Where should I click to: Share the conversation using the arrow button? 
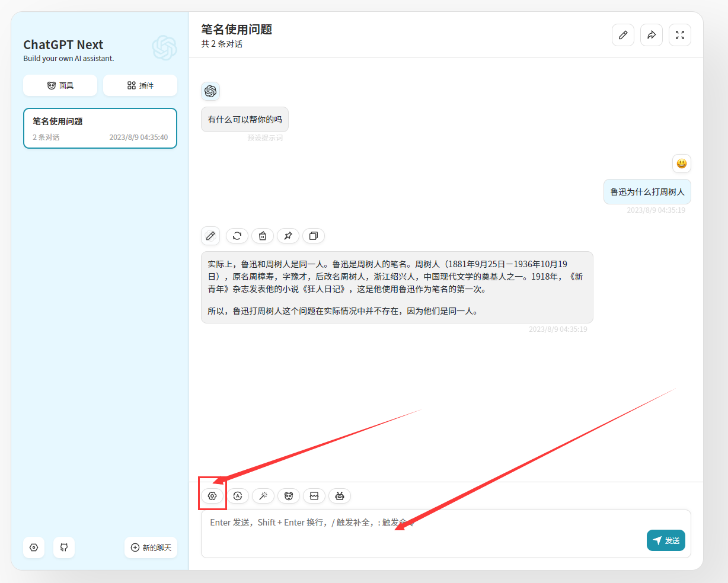pyautogui.click(x=652, y=35)
